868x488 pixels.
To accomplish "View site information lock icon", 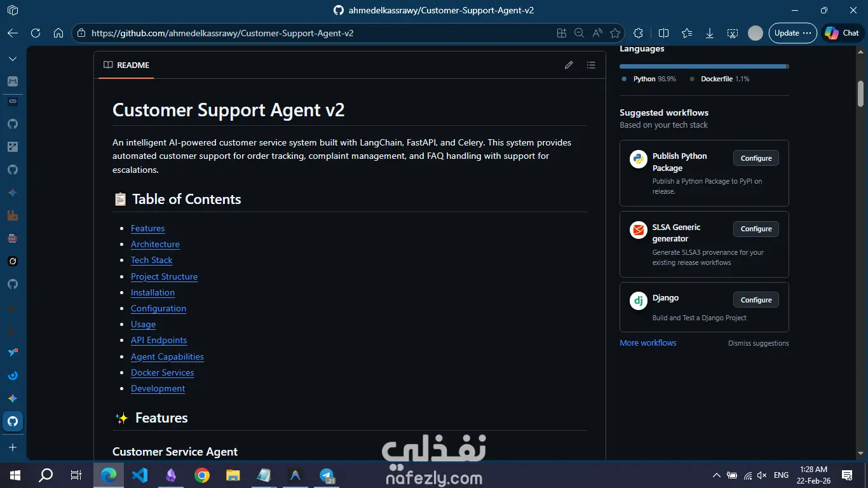I will 81,33.
